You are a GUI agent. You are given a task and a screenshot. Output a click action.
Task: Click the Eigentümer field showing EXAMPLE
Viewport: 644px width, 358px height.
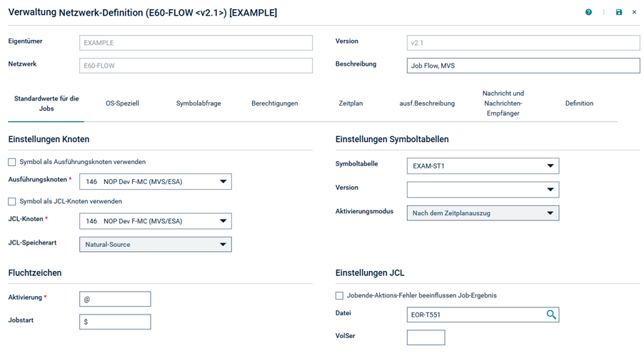[196, 43]
